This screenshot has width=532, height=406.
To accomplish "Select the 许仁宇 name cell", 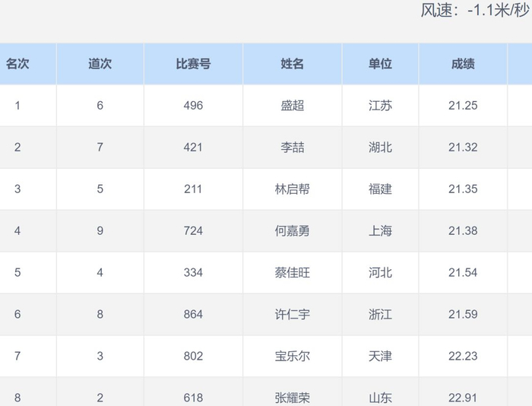I will click(293, 314).
